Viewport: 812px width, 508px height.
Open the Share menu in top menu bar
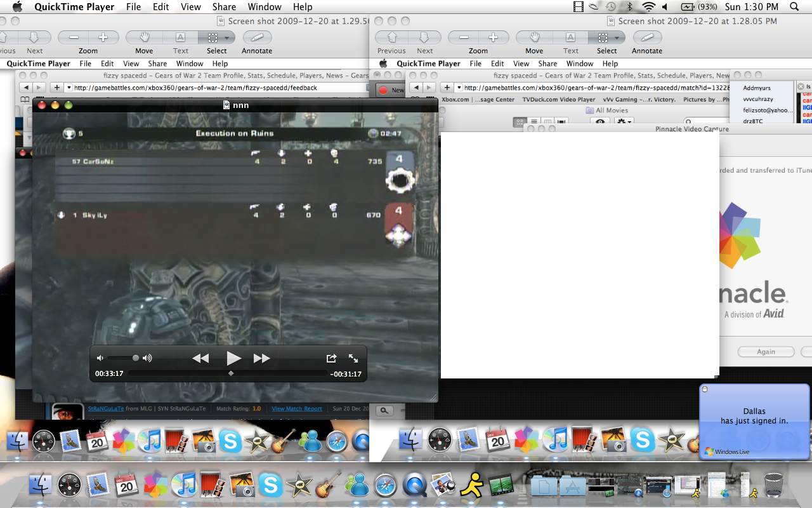[224, 7]
